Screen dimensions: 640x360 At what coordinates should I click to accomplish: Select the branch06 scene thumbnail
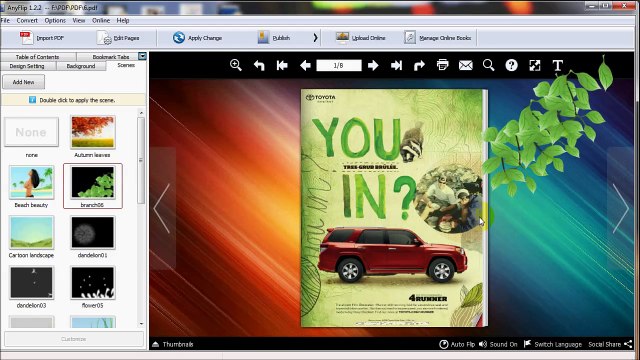[93, 182]
